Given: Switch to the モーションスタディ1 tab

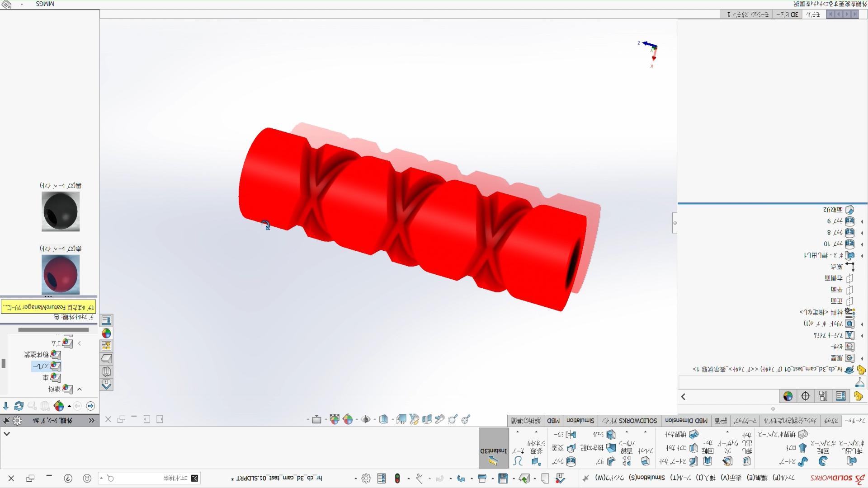Looking at the screenshot, I should point(748,14).
